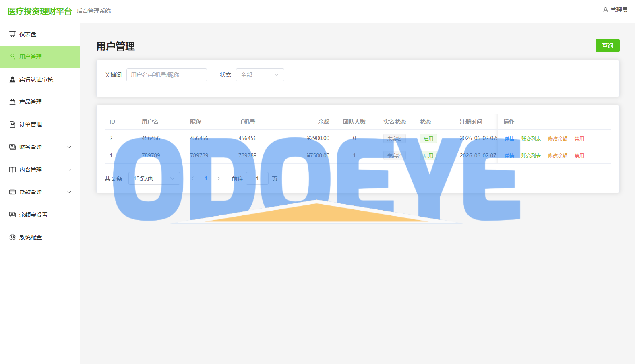Click the ¥2900.00 balance cell
The height and width of the screenshot is (364, 635).
(x=318, y=138)
